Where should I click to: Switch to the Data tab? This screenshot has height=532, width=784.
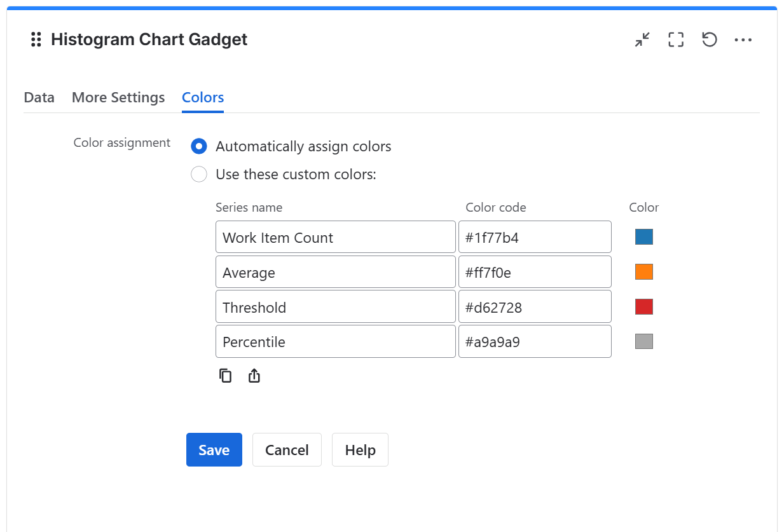(x=39, y=97)
